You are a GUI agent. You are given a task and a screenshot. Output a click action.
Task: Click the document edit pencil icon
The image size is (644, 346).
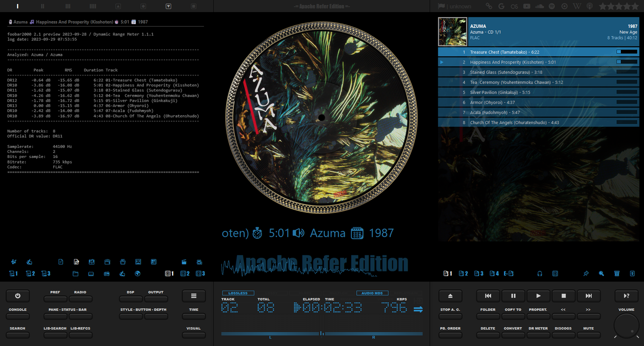(x=76, y=262)
